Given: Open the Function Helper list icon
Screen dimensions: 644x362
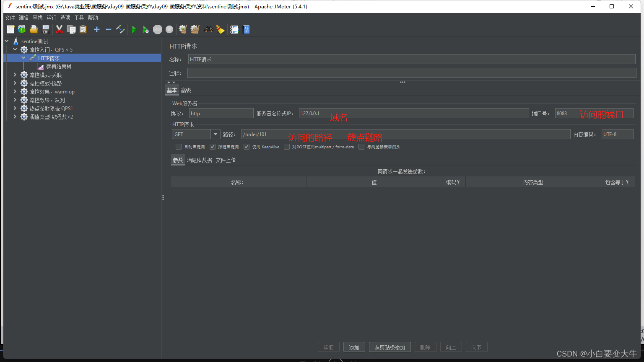Looking at the screenshot, I should pyautogui.click(x=234, y=29).
